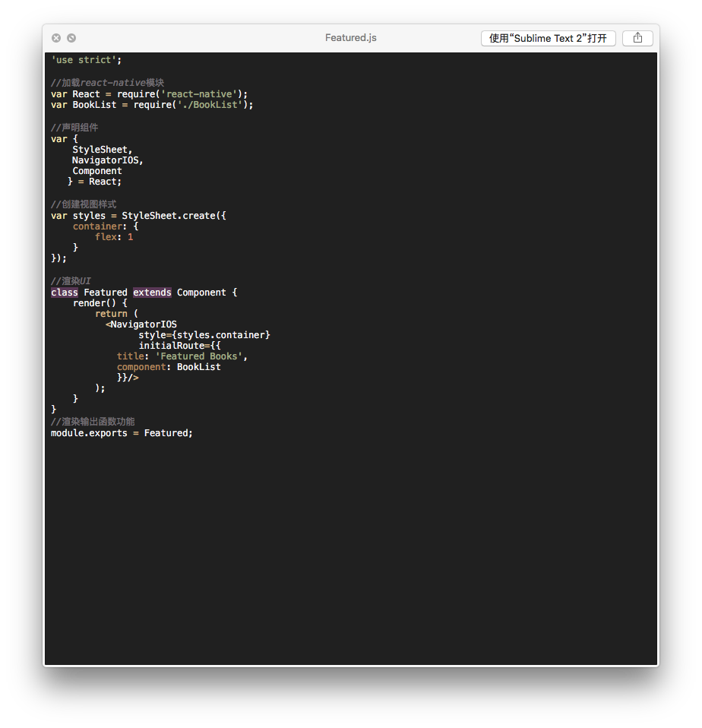Viewport: 702px width, 728px height.
Task: Click the StyleSheet, line
Action: (x=102, y=150)
